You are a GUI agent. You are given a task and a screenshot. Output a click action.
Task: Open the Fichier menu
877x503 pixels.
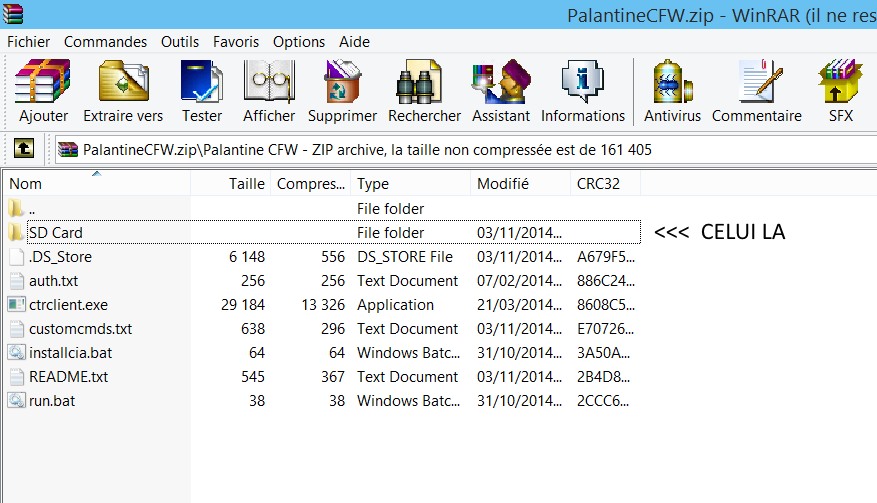tap(29, 42)
